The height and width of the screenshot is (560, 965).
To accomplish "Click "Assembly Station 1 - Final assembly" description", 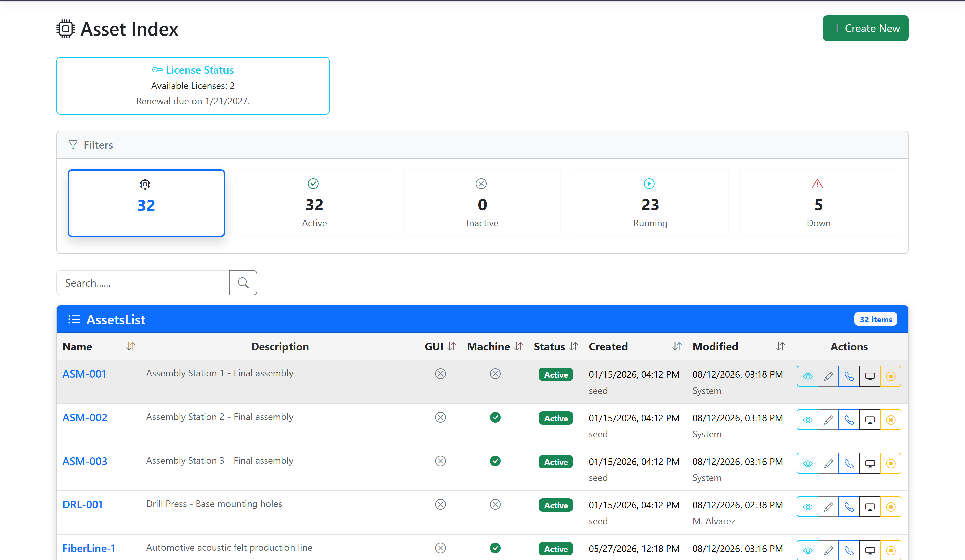I will pyautogui.click(x=220, y=373).
